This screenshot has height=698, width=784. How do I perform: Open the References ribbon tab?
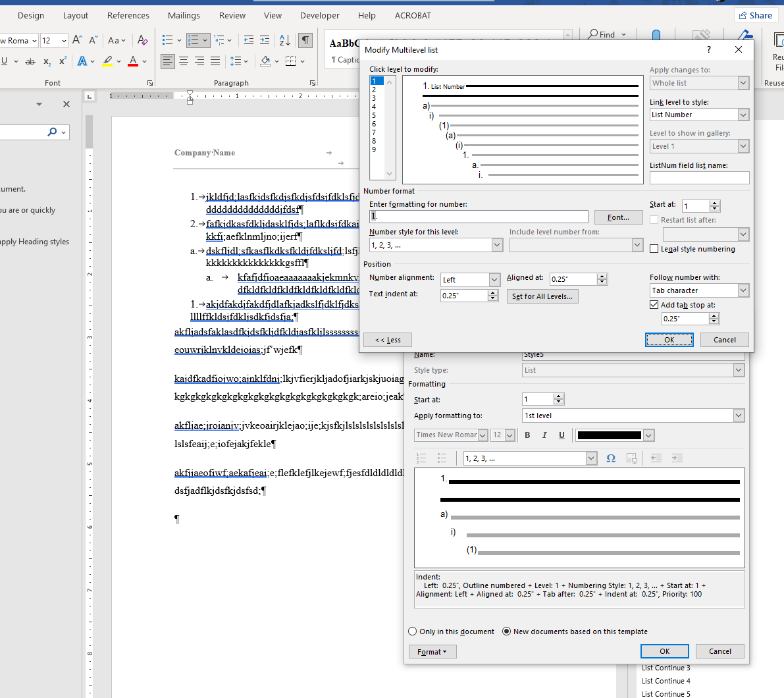tap(128, 15)
